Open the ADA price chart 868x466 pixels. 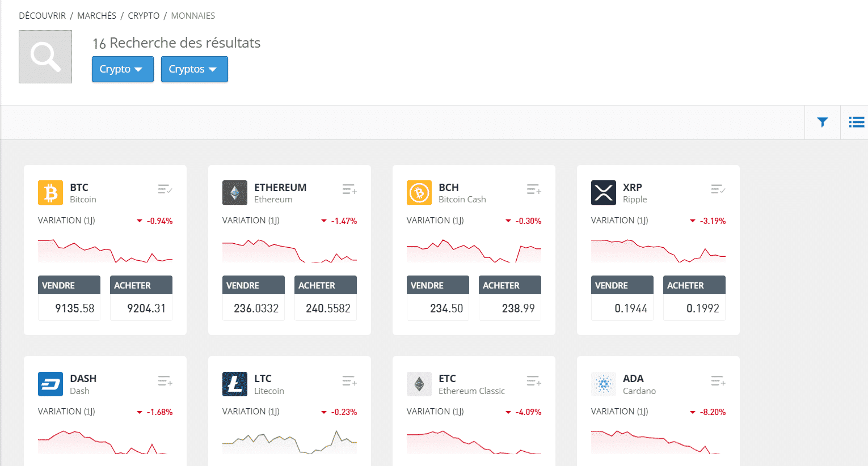pyautogui.click(x=658, y=442)
